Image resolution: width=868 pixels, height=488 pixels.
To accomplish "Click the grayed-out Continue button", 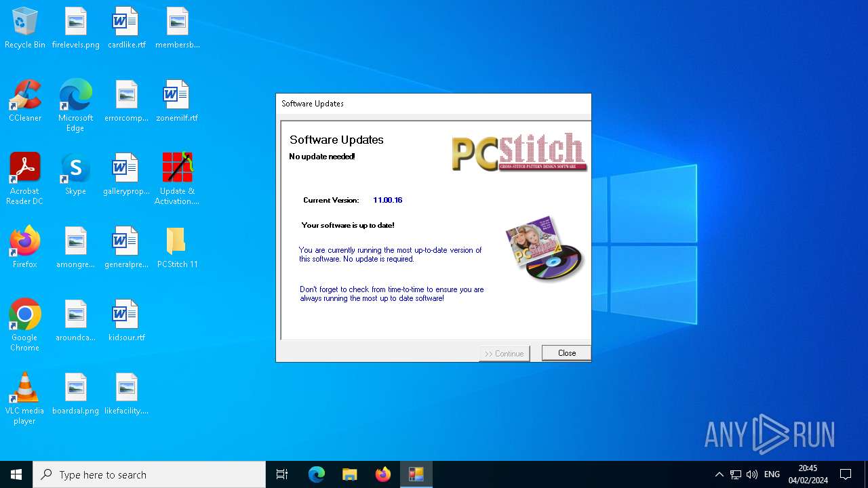I will (505, 354).
